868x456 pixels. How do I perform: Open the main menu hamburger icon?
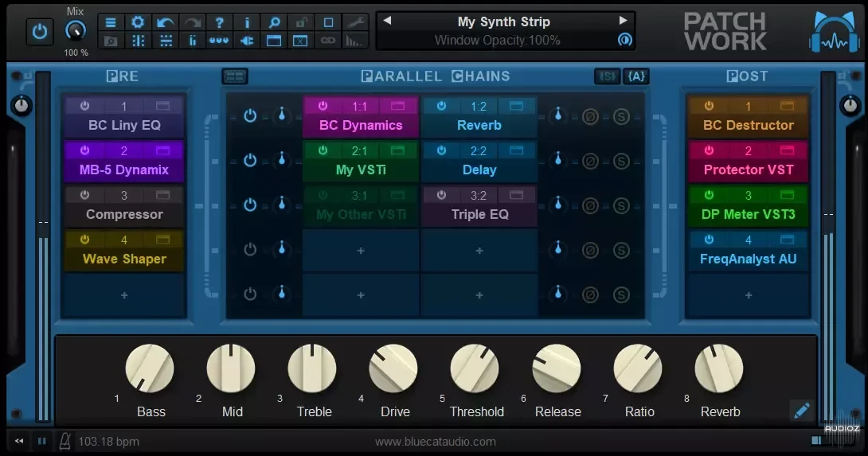coord(111,23)
